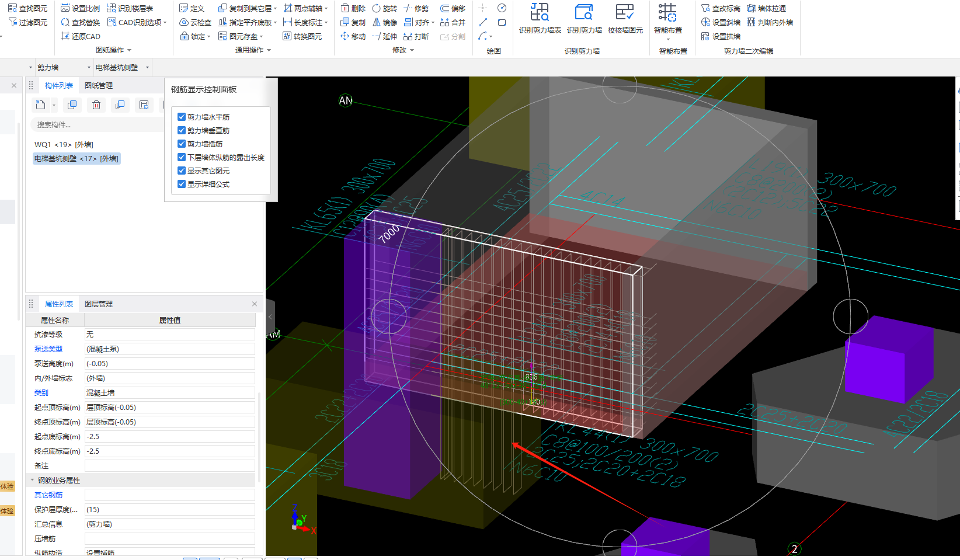Viewport: 960px width, 560px height.
Task: Click the delete component trash icon
Action: 96,105
